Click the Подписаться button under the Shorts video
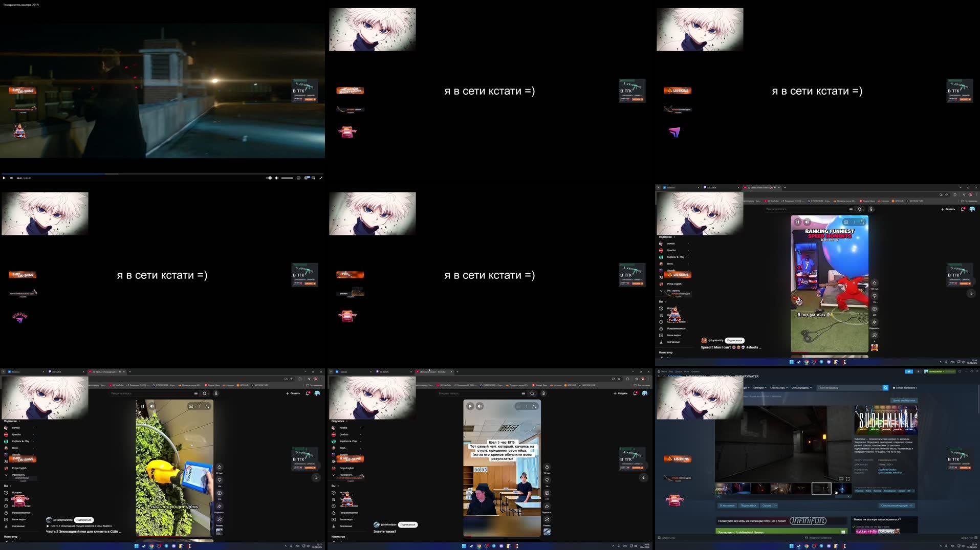This screenshot has width=980, height=550. point(735,340)
